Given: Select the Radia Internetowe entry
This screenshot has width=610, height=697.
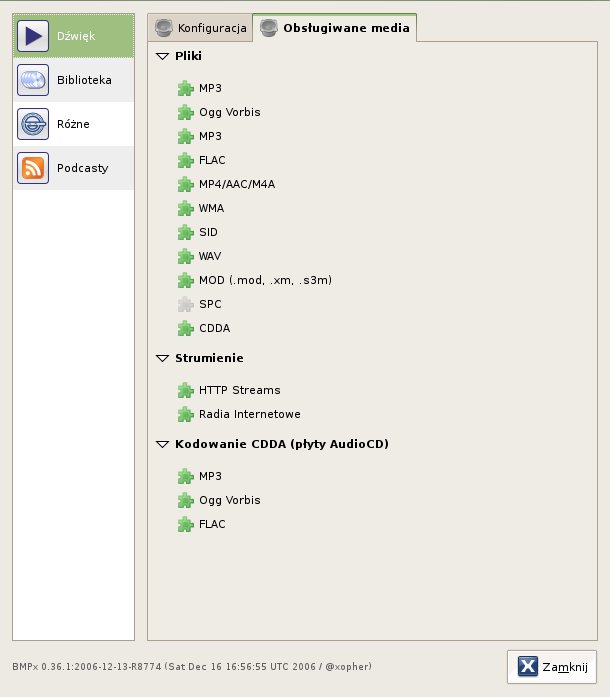Looking at the screenshot, I should pos(249,414).
